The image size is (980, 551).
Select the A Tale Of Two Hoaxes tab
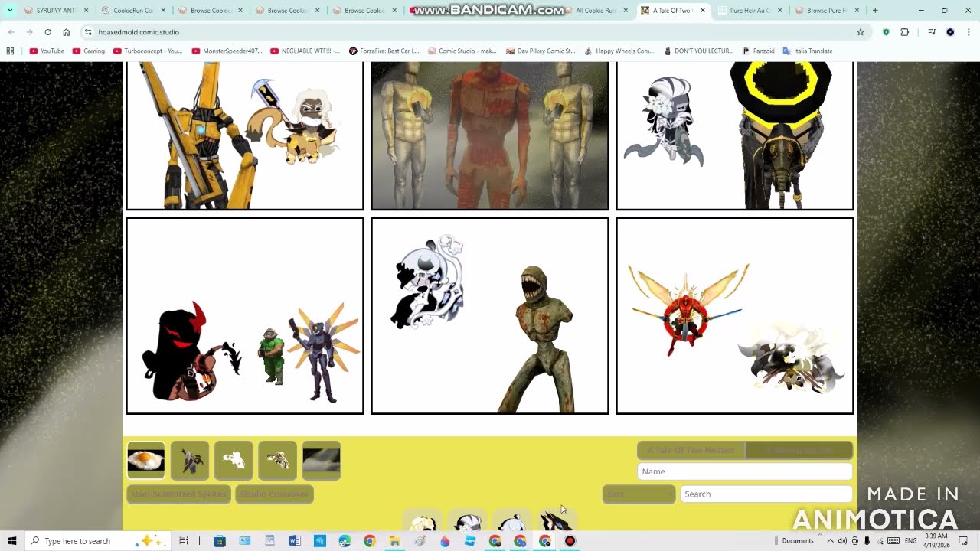tap(691, 450)
